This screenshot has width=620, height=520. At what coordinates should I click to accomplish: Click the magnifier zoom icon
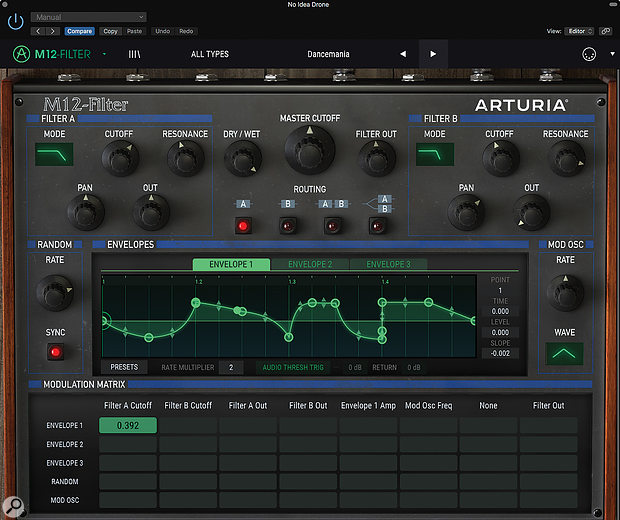[x=13, y=506]
